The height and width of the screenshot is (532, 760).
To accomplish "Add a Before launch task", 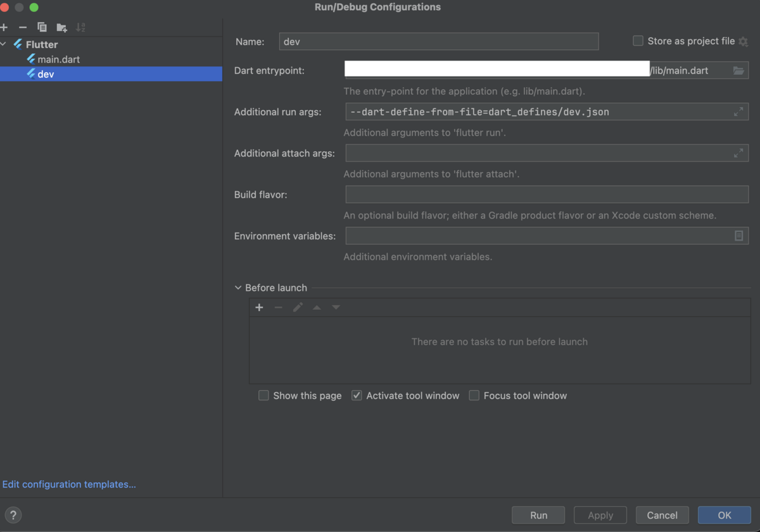I will (x=259, y=307).
